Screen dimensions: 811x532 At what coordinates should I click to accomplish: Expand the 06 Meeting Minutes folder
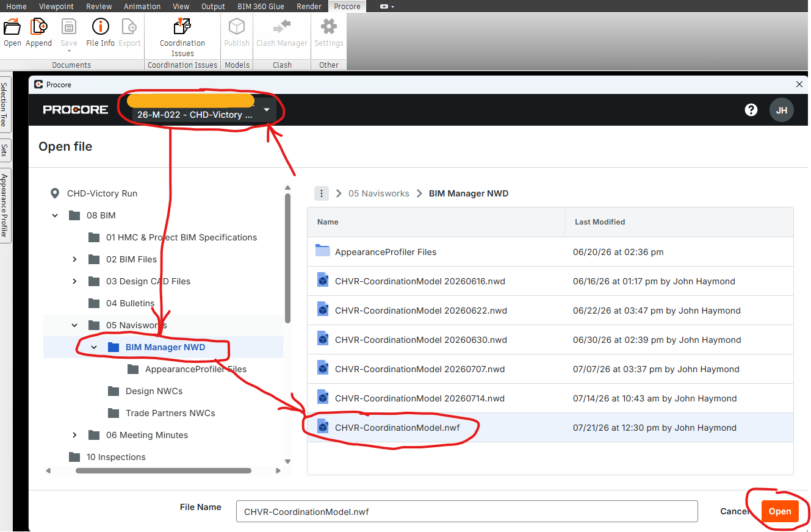click(x=74, y=435)
